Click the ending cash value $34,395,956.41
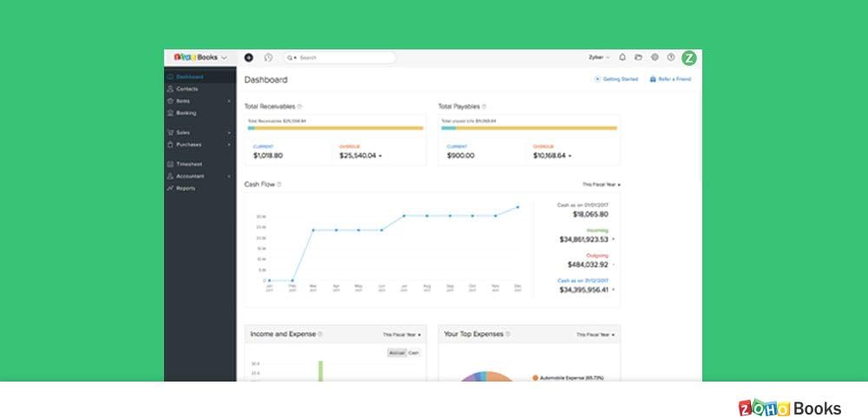This screenshot has height=418, width=868. [x=583, y=290]
